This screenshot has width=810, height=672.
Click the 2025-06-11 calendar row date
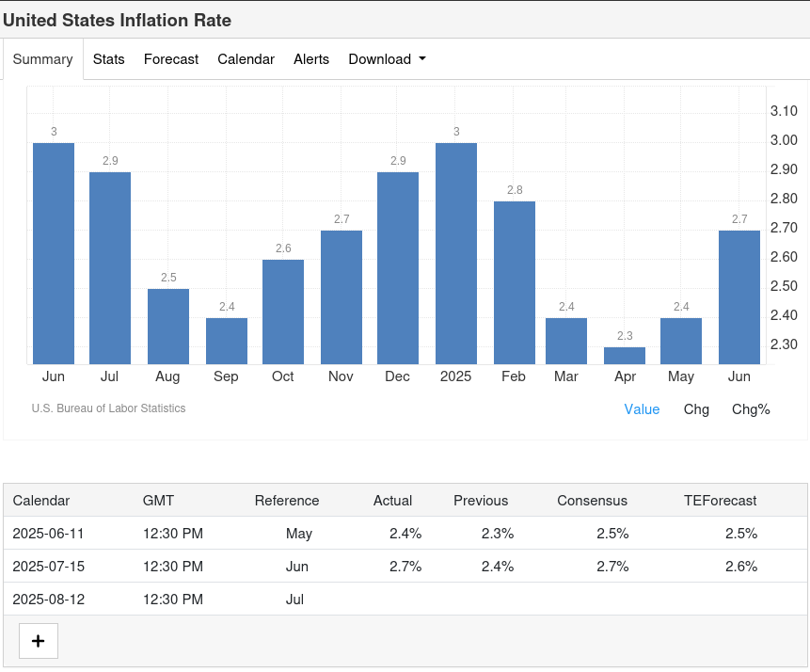(48, 534)
